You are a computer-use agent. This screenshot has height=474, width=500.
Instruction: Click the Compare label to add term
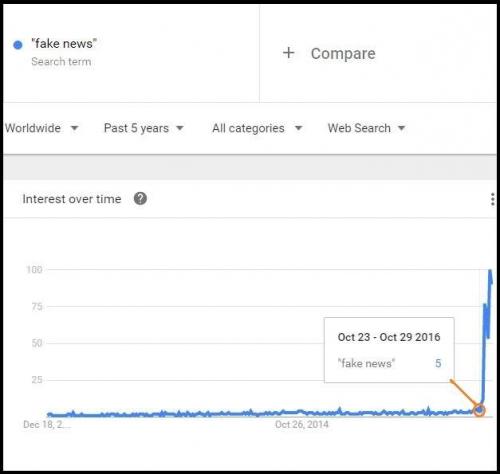point(343,54)
